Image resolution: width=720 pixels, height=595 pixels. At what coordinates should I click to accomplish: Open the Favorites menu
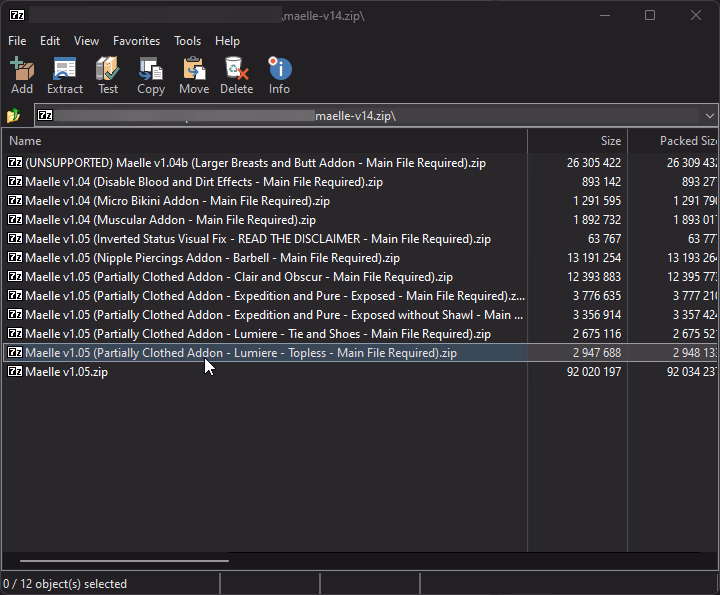tap(136, 41)
